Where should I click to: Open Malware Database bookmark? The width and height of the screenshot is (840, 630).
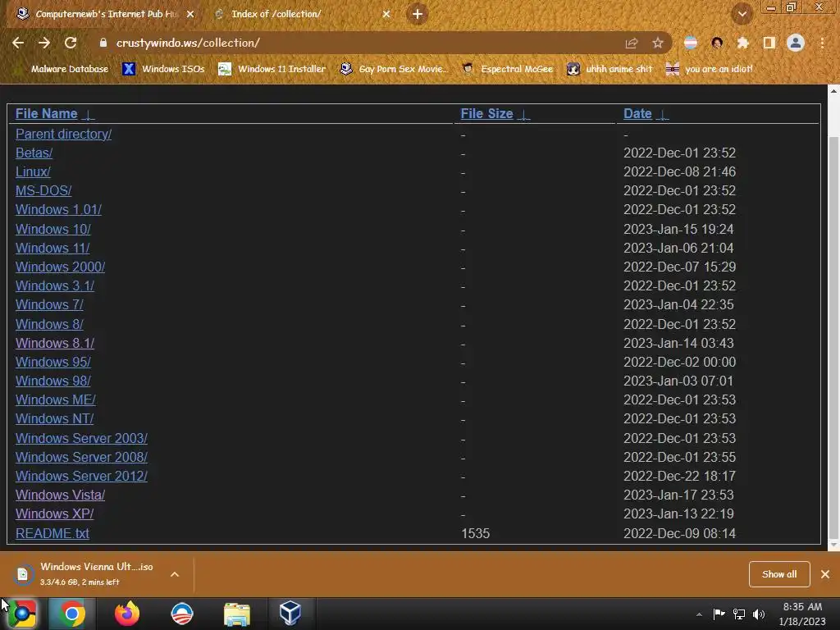[62, 69]
